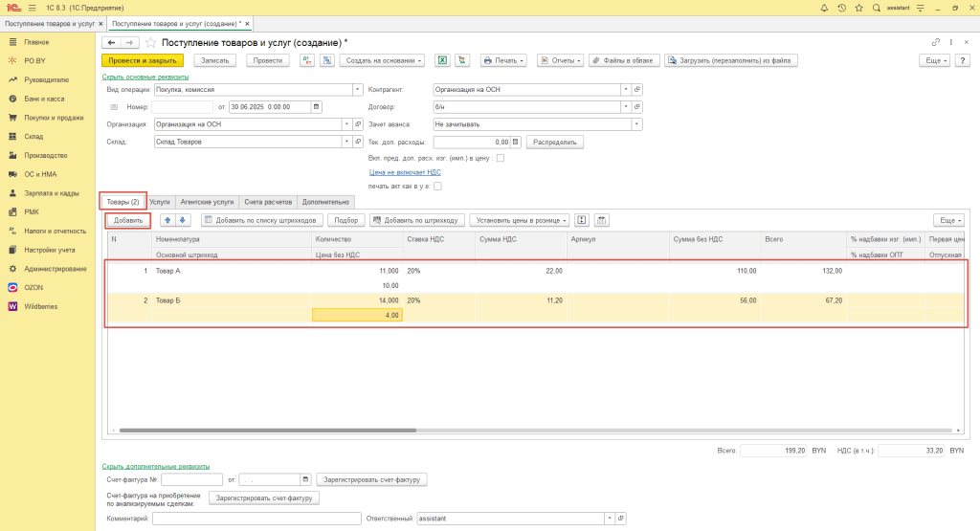980x531 pixels.
Task: Open the global search magnifier icon
Action: [877, 8]
